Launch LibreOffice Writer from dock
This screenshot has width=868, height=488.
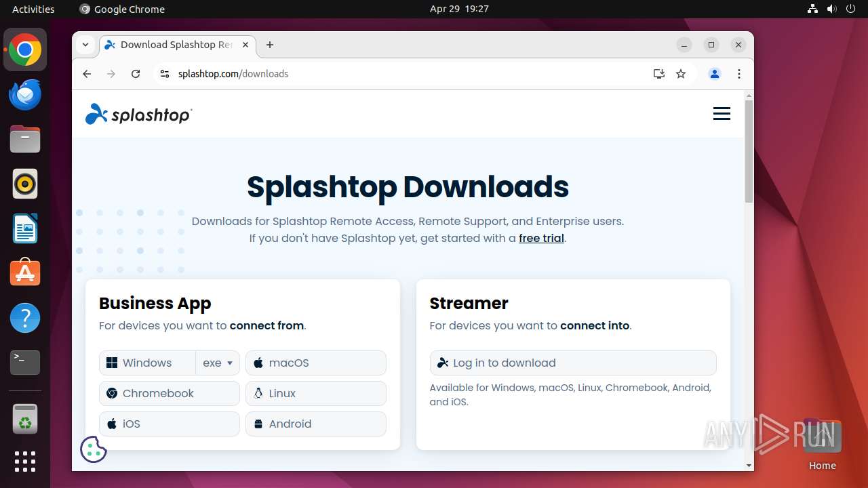coord(25,228)
